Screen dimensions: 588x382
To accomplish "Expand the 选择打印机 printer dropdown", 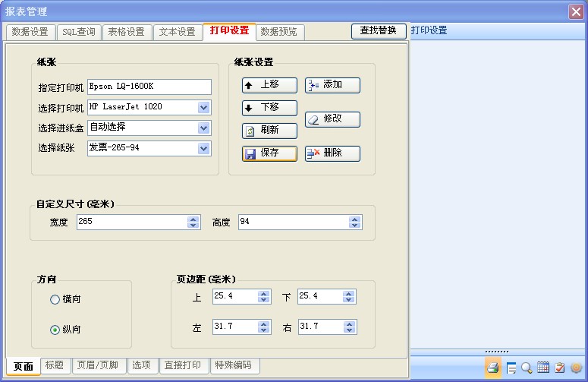I will point(204,108).
